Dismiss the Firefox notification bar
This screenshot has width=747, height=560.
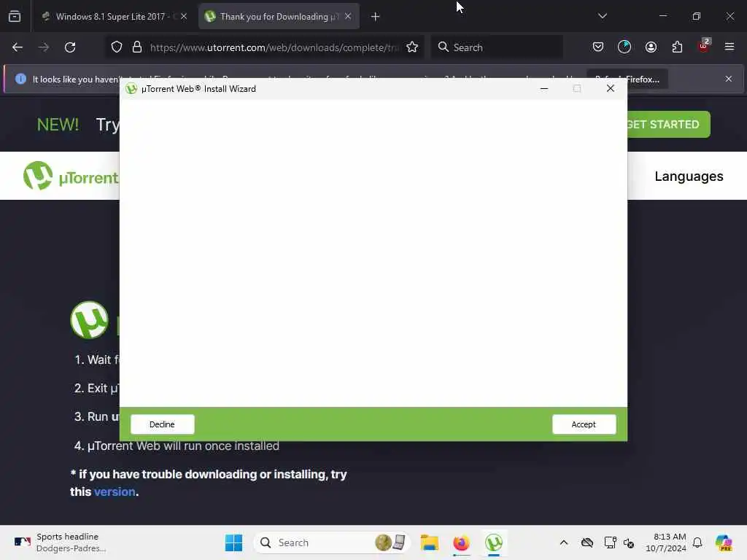729,79
